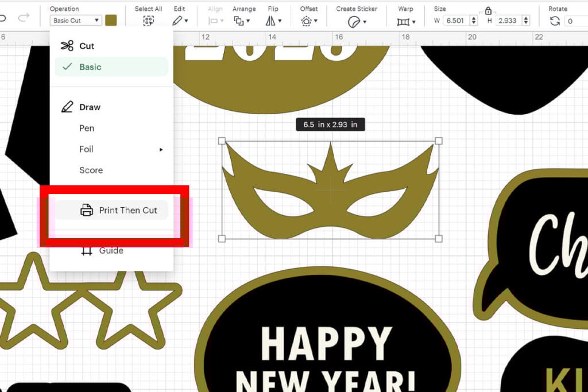Click the width stepper arrows
The image size is (588, 392).
[474, 21]
